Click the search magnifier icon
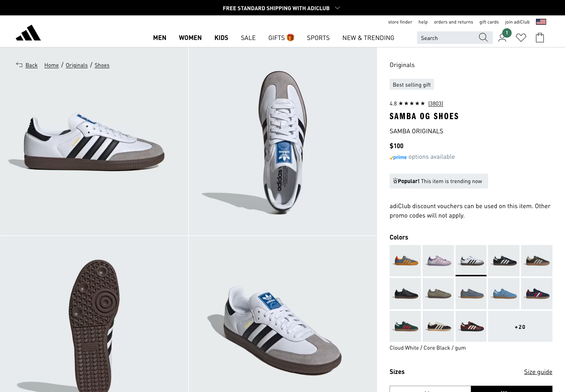 (483, 38)
